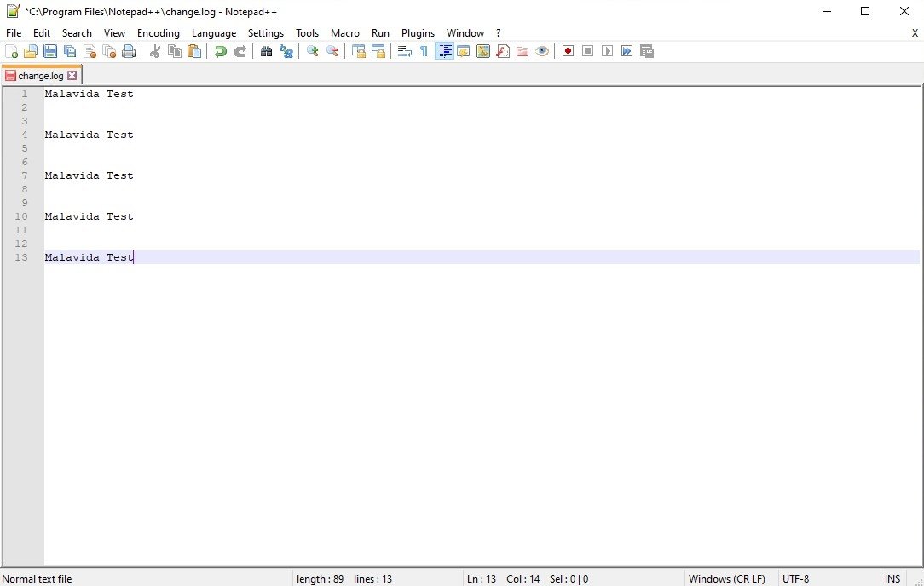Zoom in on the text
This screenshot has width=924, height=586.
tap(312, 51)
